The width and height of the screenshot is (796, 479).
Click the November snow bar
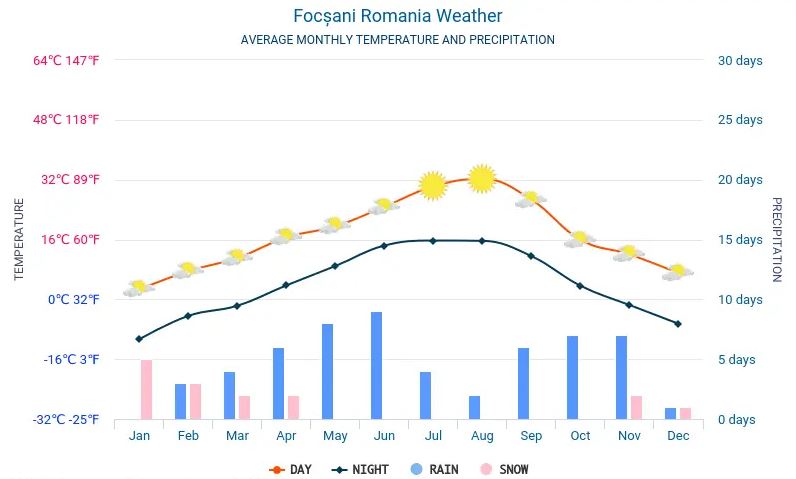[636, 407]
